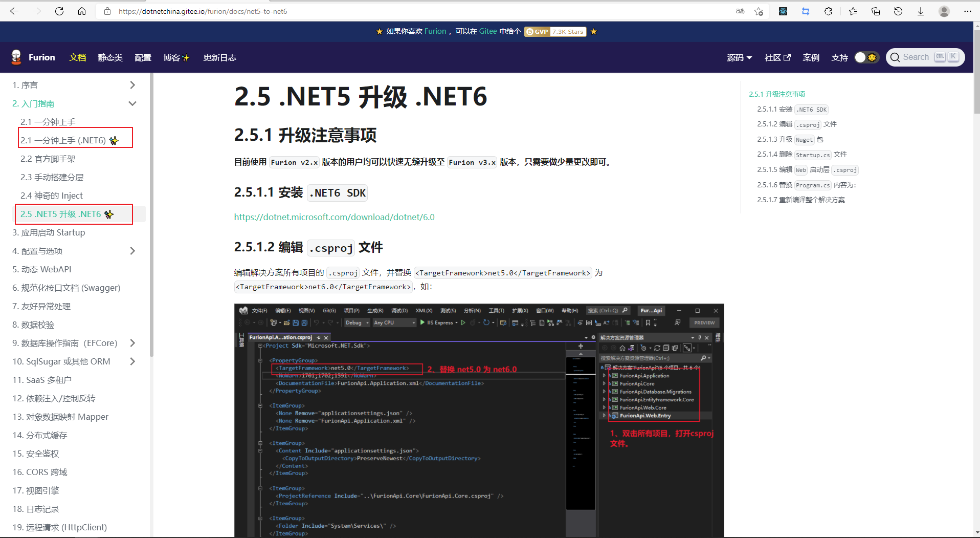Open the 博客 nav item

tap(176, 57)
